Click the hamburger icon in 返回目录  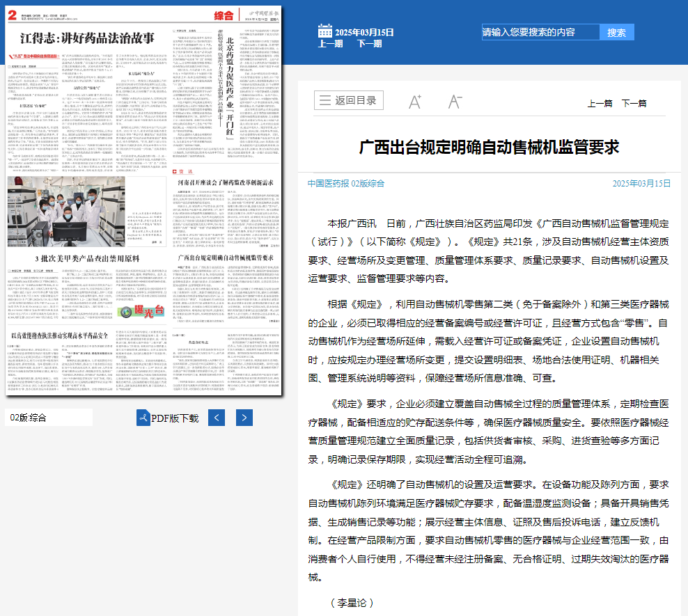pos(325,100)
